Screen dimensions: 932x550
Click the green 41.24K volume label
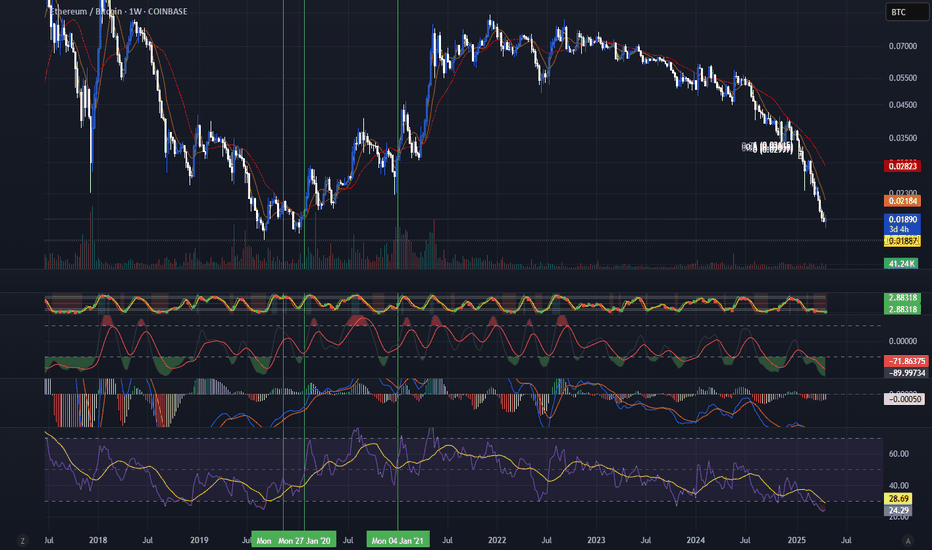pyautogui.click(x=900, y=263)
